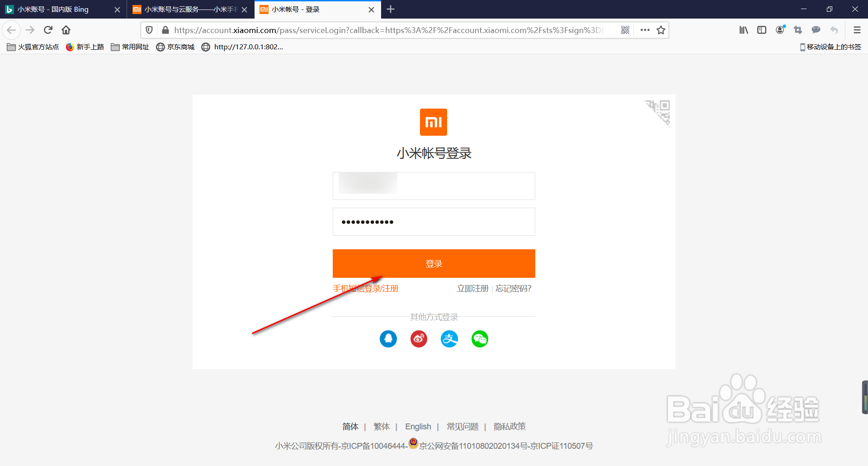Switch language to 繁体
The image size is (868, 466).
point(382,427)
